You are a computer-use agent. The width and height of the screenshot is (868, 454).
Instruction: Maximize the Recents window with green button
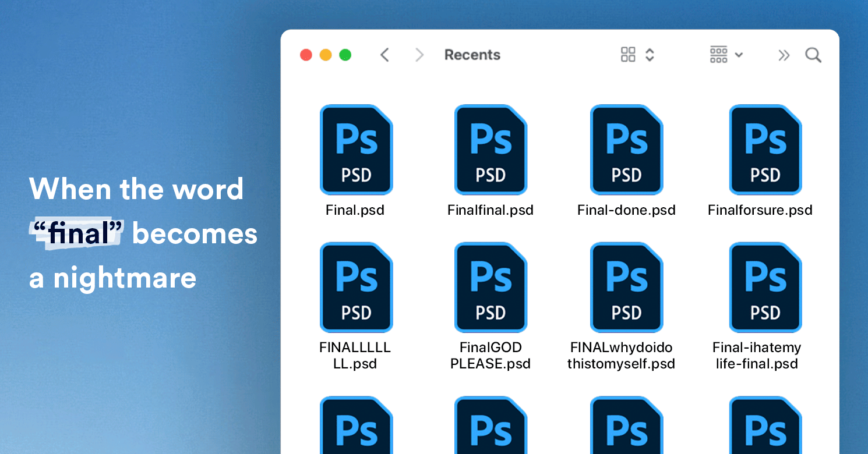345,55
